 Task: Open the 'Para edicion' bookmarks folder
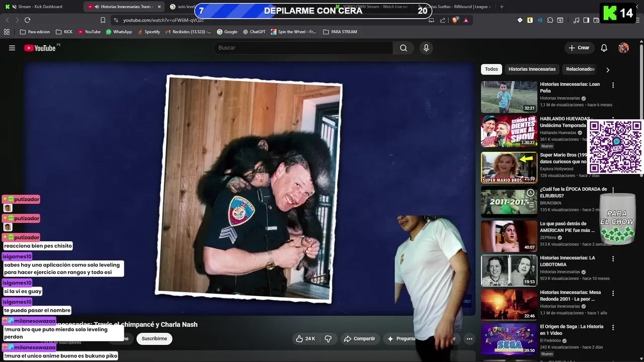(35, 32)
